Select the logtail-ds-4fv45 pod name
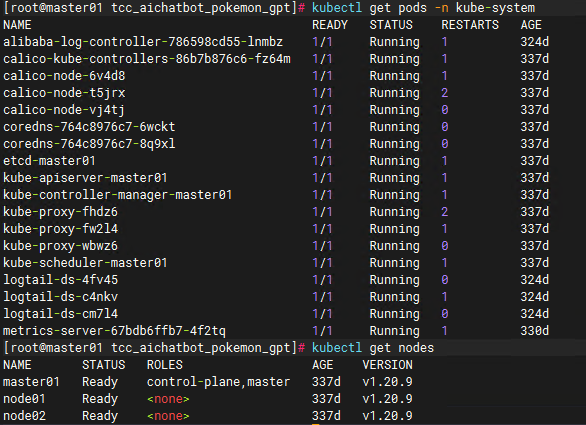 coord(61,280)
